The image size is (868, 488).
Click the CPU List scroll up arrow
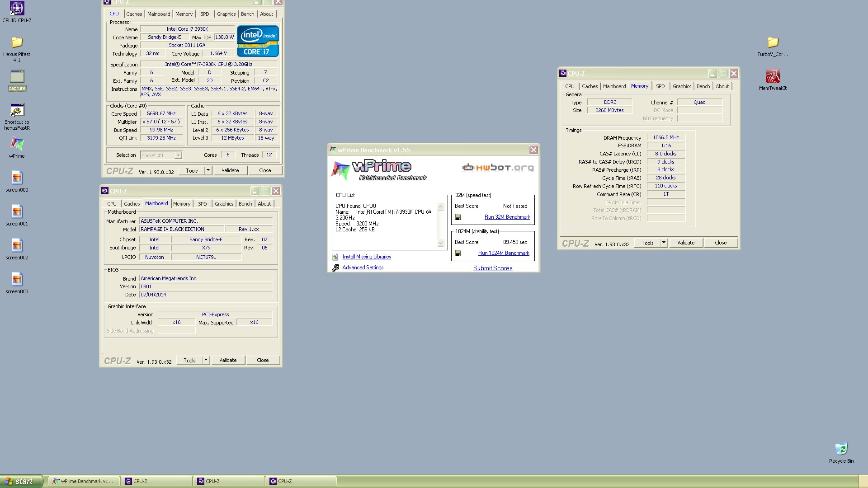[x=441, y=207]
